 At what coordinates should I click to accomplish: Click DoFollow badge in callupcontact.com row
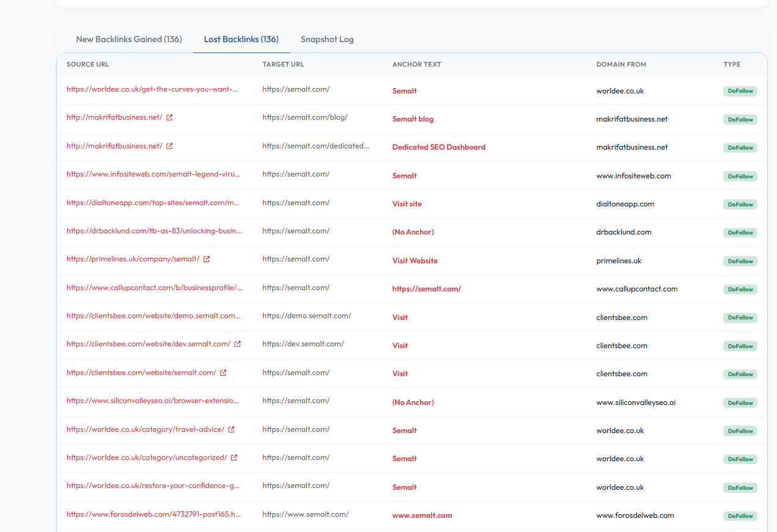click(740, 290)
